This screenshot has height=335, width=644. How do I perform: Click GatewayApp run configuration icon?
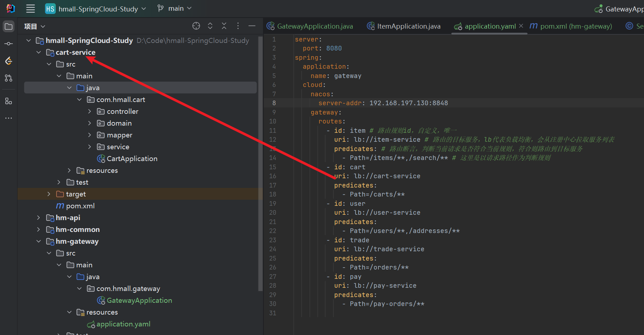[598, 9]
